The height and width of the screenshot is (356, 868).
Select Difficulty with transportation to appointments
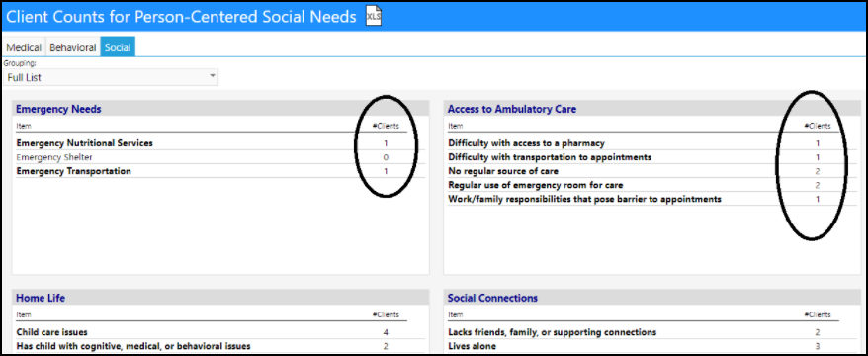click(652, 157)
